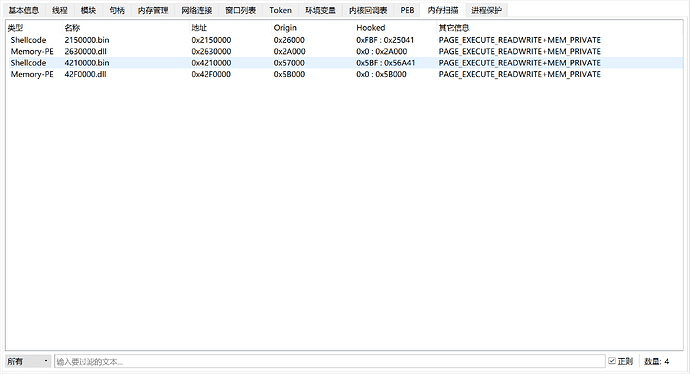690x374 pixels.
Task: Select the 4210000.bin entry
Action: [x=87, y=63]
